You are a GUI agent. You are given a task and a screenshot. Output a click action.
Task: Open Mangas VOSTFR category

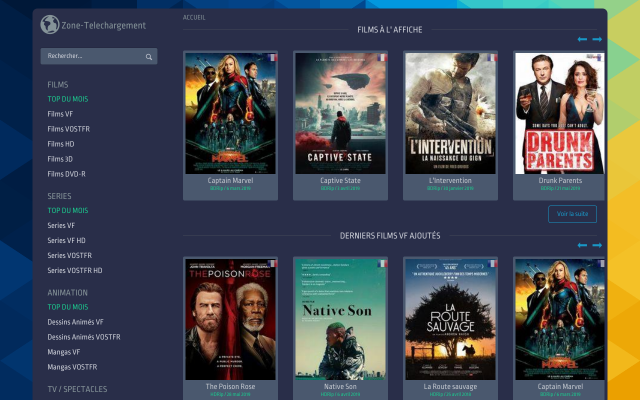tap(72, 367)
